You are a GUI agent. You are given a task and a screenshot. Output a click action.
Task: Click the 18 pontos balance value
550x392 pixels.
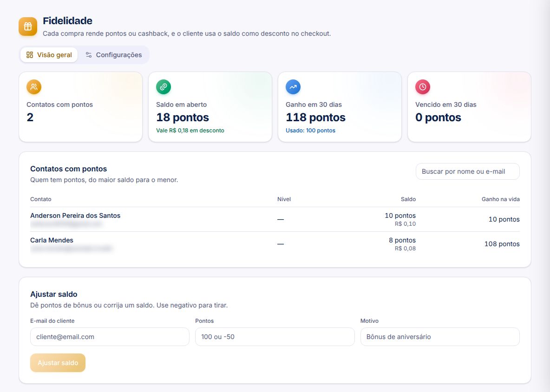183,117
